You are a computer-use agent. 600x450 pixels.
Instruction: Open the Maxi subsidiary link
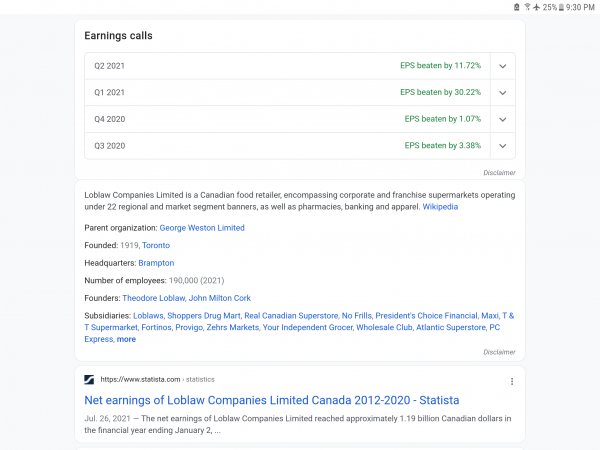click(x=490, y=316)
